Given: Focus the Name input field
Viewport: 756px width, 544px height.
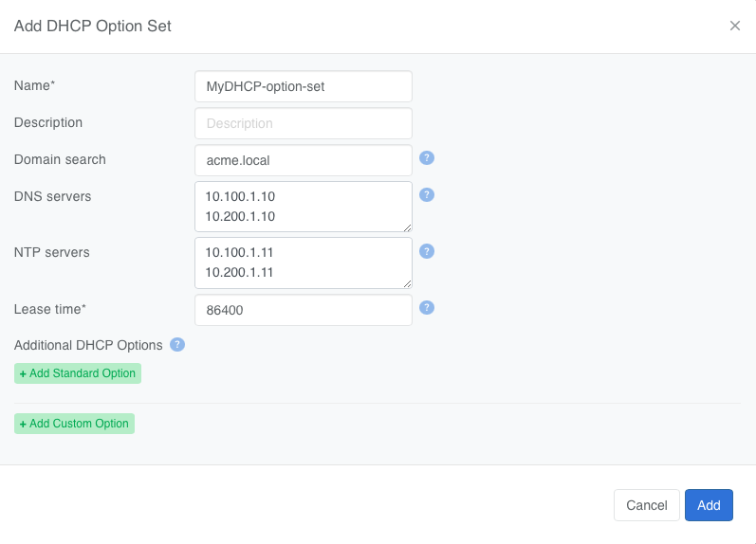Looking at the screenshot, I should point(304,86).
